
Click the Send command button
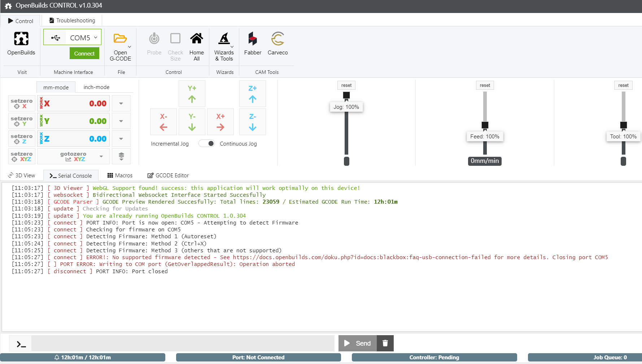click(x=358, y=343)
